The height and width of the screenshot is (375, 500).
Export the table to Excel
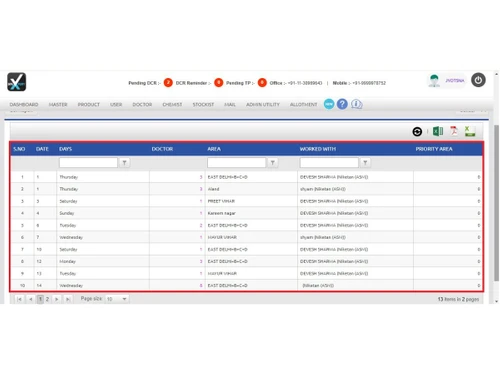pos(438,131)
